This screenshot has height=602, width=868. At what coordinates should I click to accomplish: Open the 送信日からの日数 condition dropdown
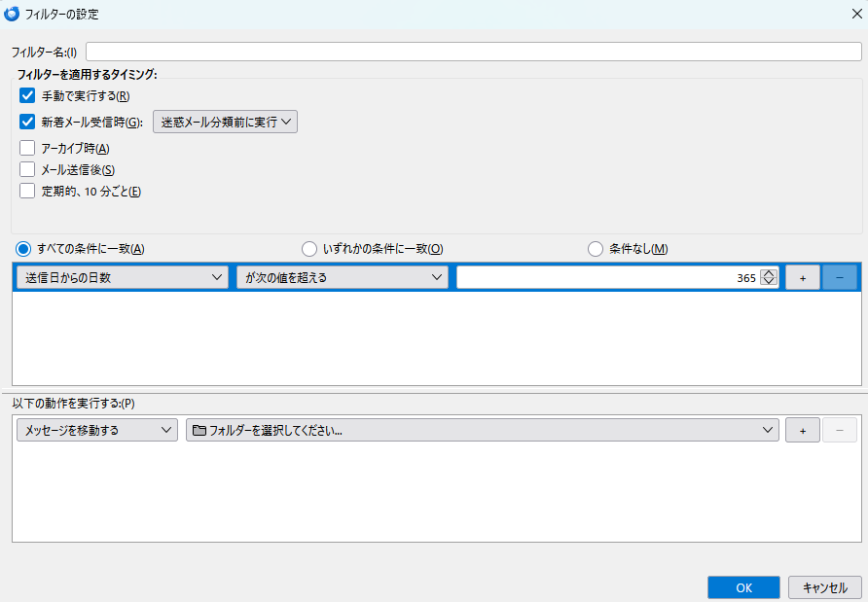(x=121, y=277)
